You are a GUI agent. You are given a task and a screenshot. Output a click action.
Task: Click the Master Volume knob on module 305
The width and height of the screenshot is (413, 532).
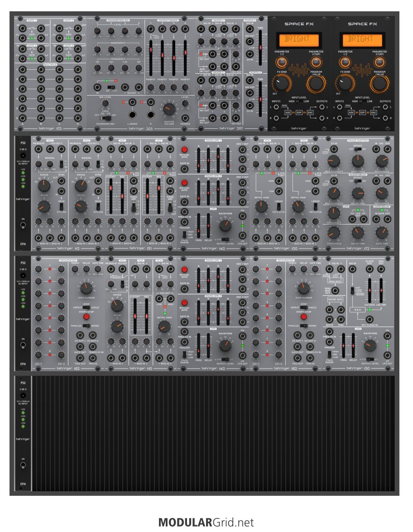coord(169,109)
